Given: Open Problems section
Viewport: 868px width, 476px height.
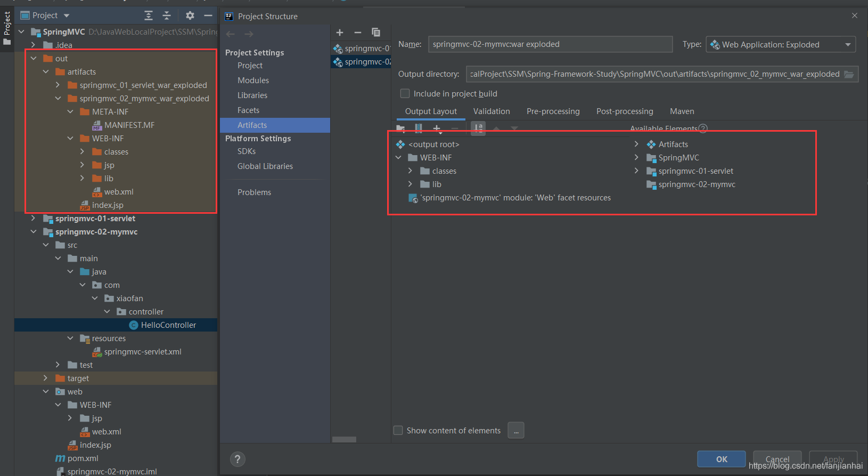Looking at the screenshot, I should (254, 192).
